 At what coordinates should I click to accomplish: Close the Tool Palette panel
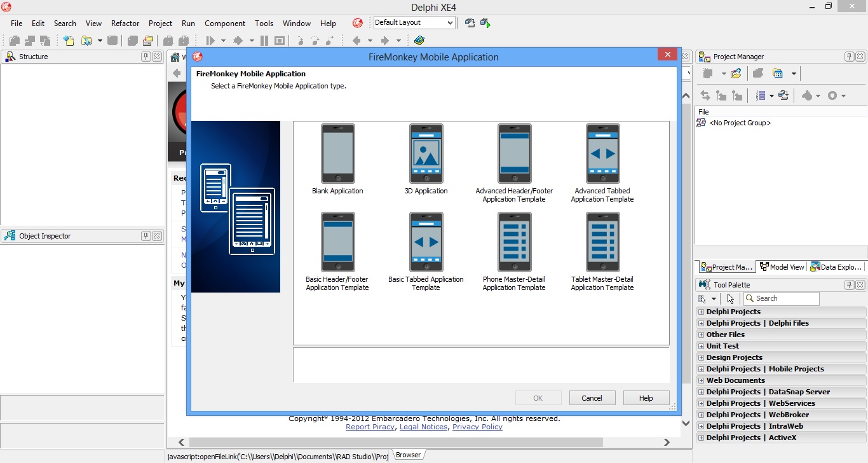[860, 285]
